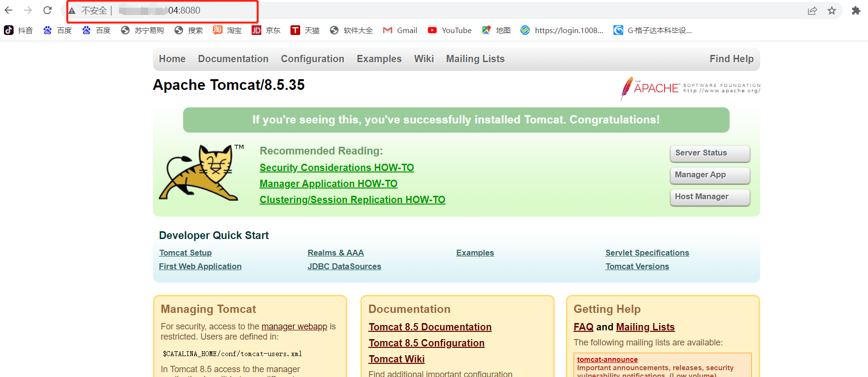Screen dimensions: 868x377
Task: Open the Tomcat Setup link
Action: coord(186,253)
